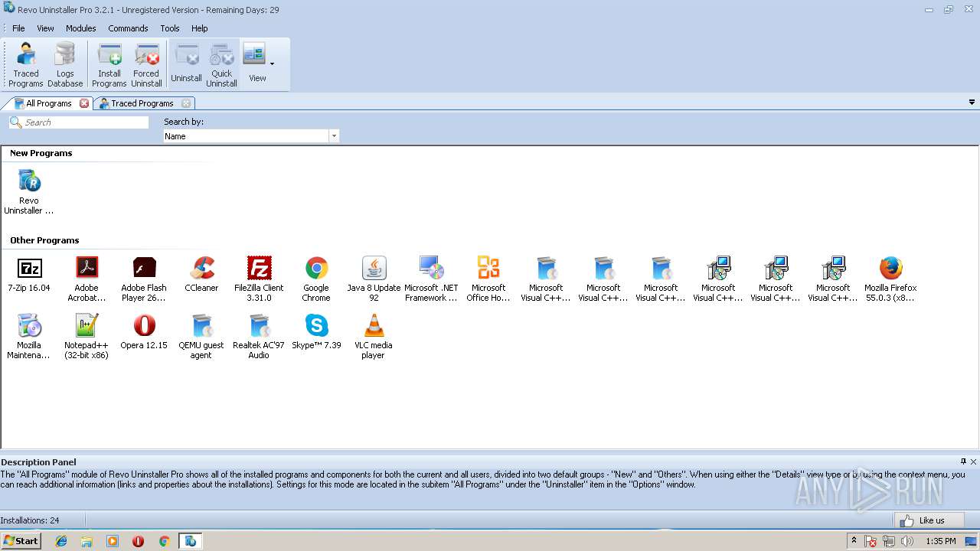
Task: Open the View menu in the menu bar
Action: [45, 28]
